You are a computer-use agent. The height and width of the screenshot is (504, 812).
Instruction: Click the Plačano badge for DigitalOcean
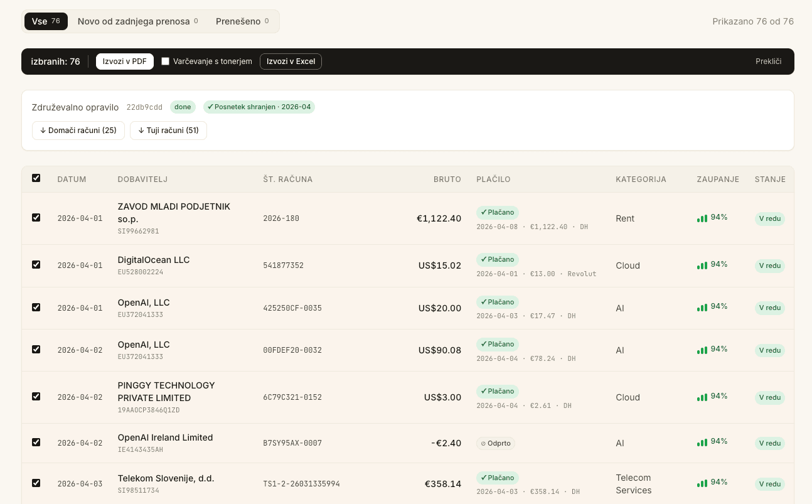[498, 259]
